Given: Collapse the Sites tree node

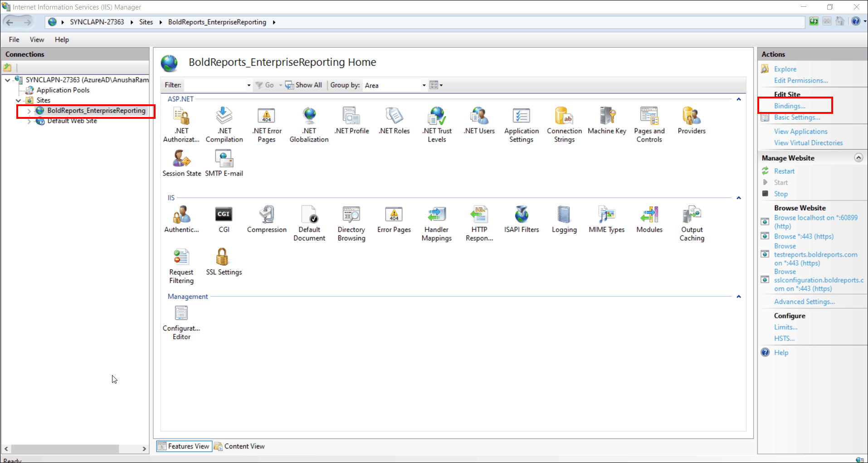Looking at the screenshot, I should (x=19, y=100).
